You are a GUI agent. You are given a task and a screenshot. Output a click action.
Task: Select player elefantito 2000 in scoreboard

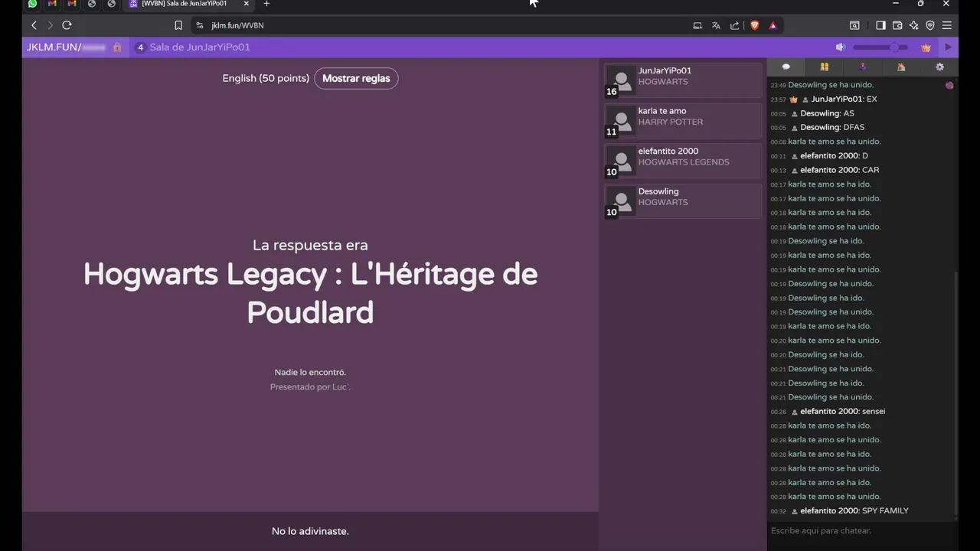(683, 161)
